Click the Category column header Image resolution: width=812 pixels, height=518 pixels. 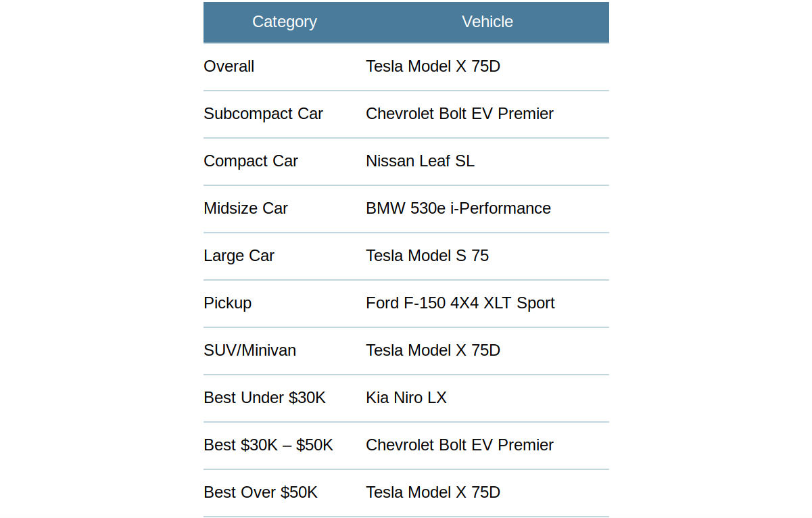[285, 22]
